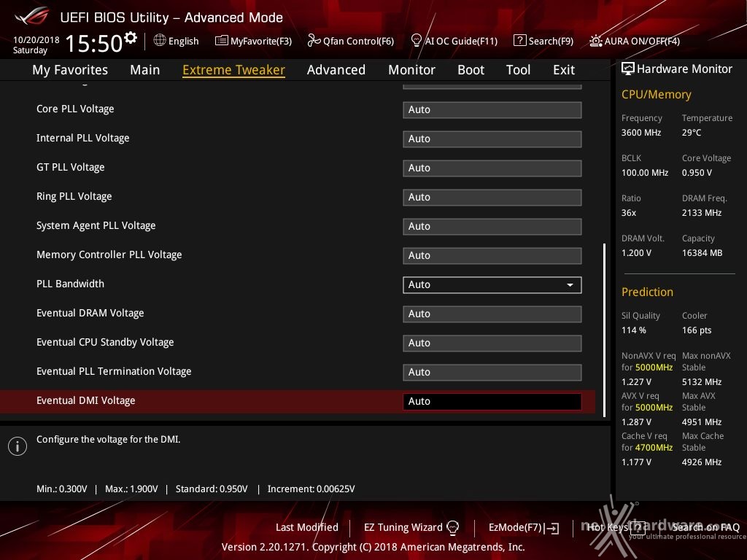Select the System Agent PLL Voltage label

coord(96,226)
